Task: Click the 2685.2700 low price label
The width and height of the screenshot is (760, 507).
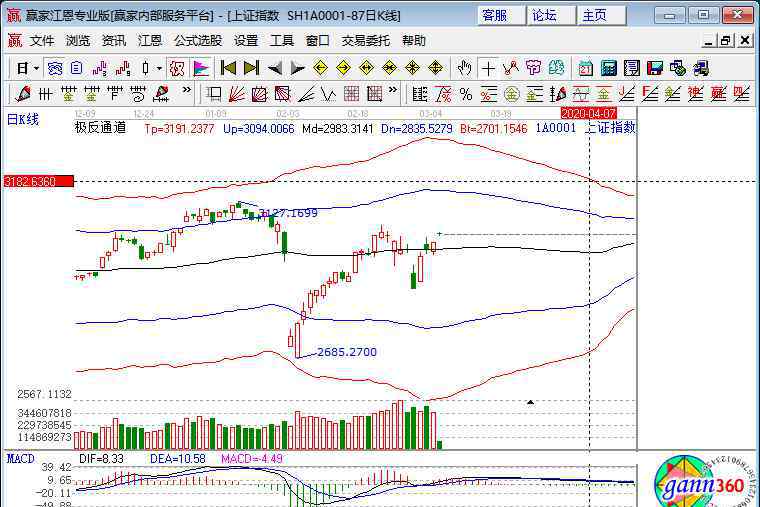Action: point(347,352)
